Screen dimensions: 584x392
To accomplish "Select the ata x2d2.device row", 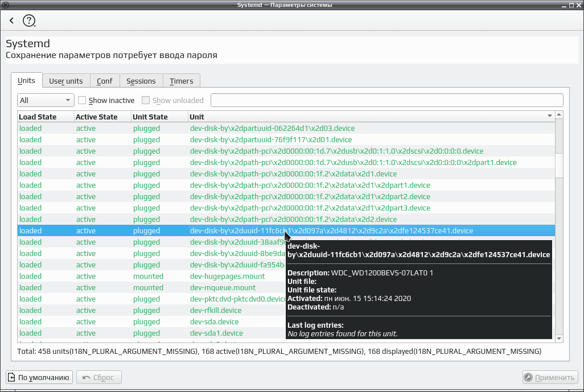I will (x=286, y=219).
